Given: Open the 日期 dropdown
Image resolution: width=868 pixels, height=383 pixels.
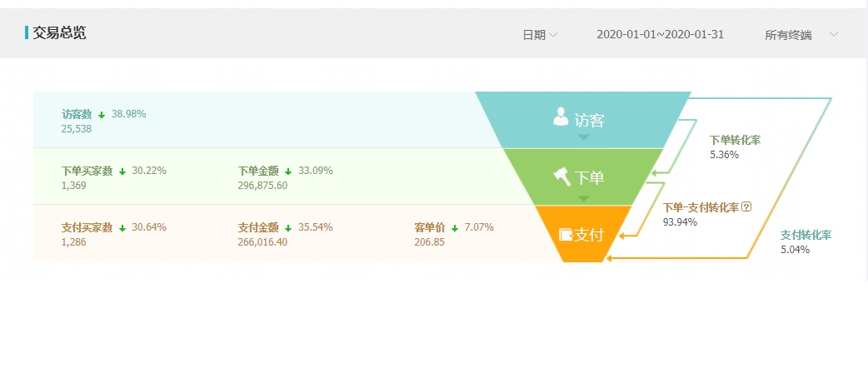Looking at the screenshot, I should pos(540,34).
